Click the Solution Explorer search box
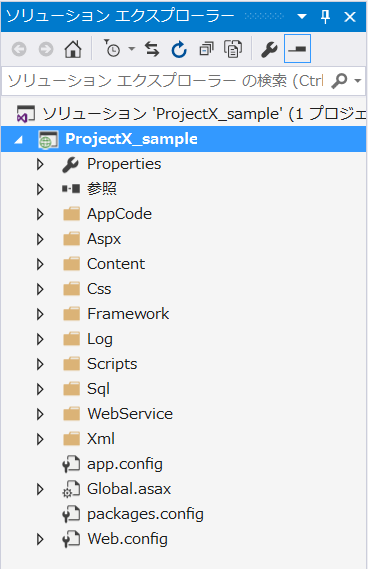This screenshot has height=569, width=368. coord(165,81)
